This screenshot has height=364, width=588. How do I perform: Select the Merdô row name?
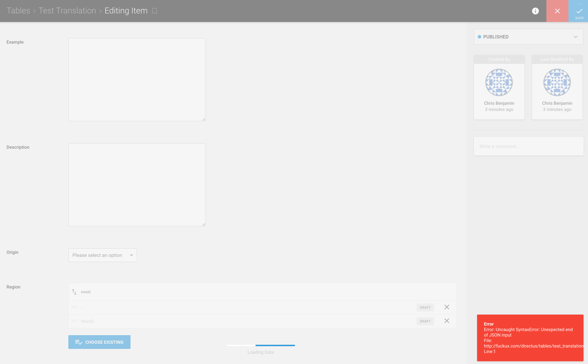point(87,321)
